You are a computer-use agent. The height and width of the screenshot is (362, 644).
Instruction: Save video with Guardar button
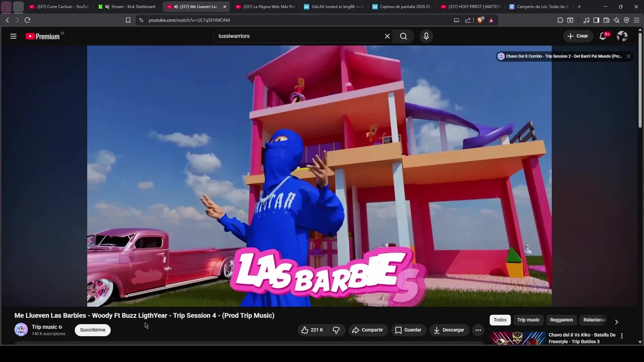pyautogui.click(x=408, y=330)
